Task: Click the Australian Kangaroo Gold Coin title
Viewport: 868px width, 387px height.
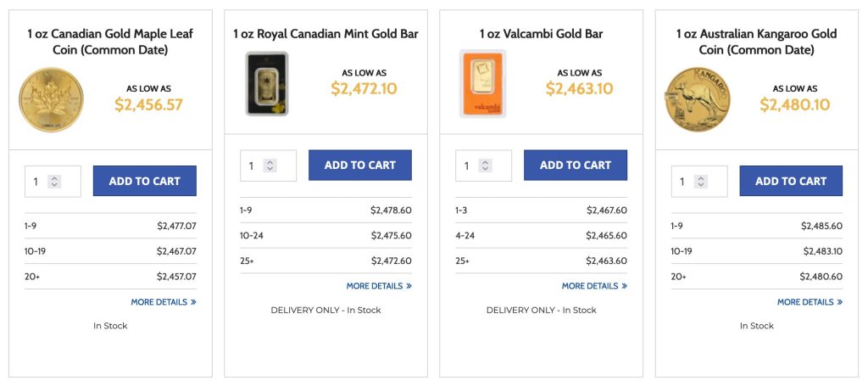Action: pos(756,42)
